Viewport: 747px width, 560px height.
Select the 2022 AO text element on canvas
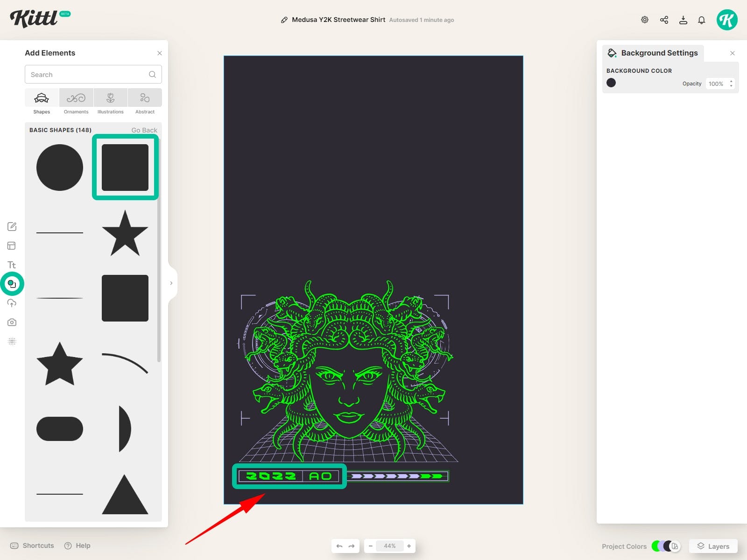[x=289, y=476]
